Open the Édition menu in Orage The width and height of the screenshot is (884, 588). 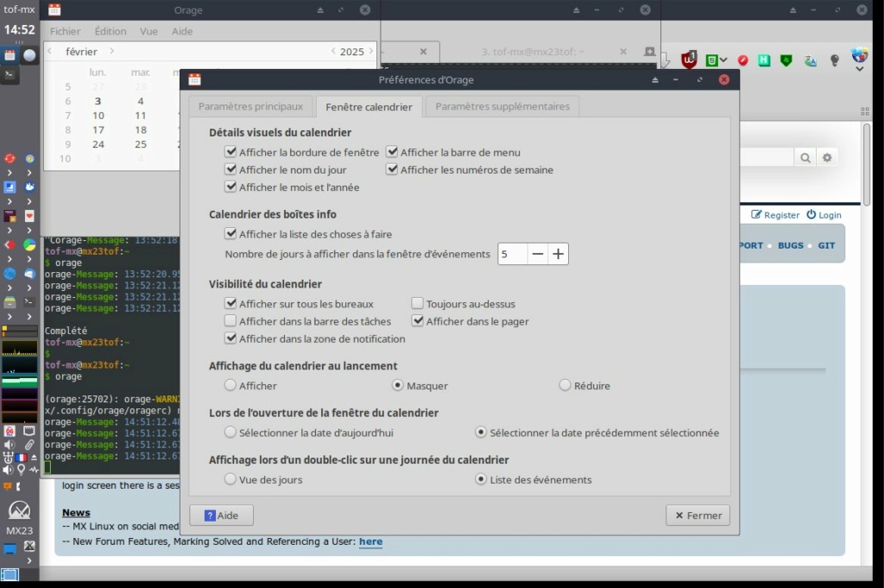pyautogui.click(x=110, y=32)
